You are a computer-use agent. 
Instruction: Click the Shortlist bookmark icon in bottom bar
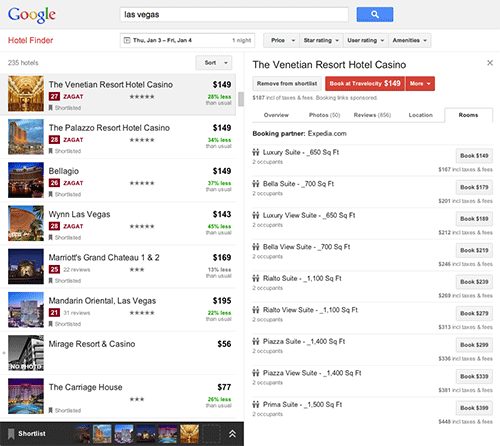coord(11,434)
